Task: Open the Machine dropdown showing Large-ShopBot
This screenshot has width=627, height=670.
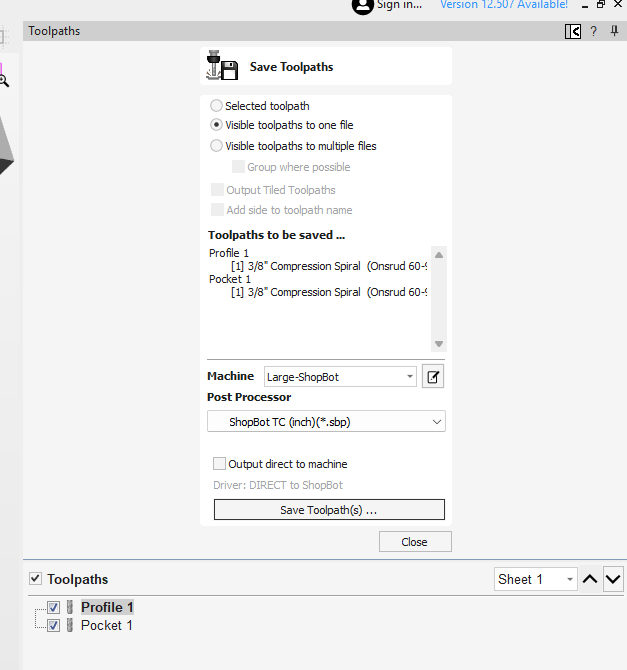Action: coord(340,376)
